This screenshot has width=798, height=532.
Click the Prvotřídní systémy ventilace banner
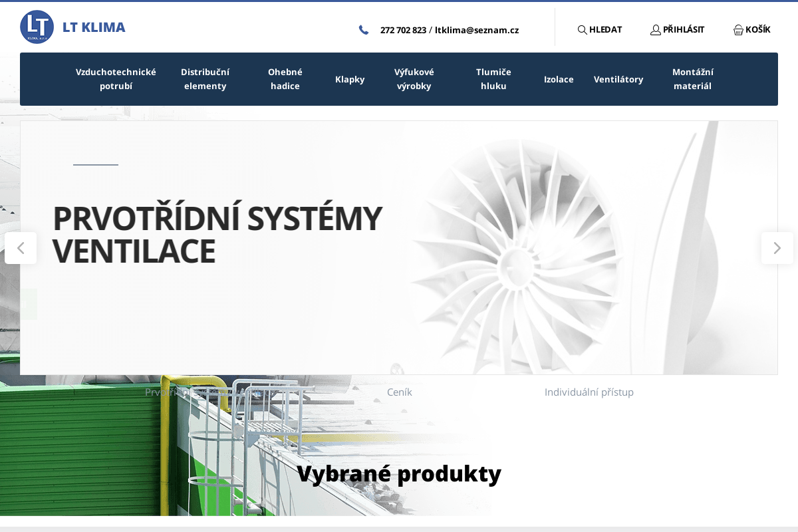tap(217, 235)
